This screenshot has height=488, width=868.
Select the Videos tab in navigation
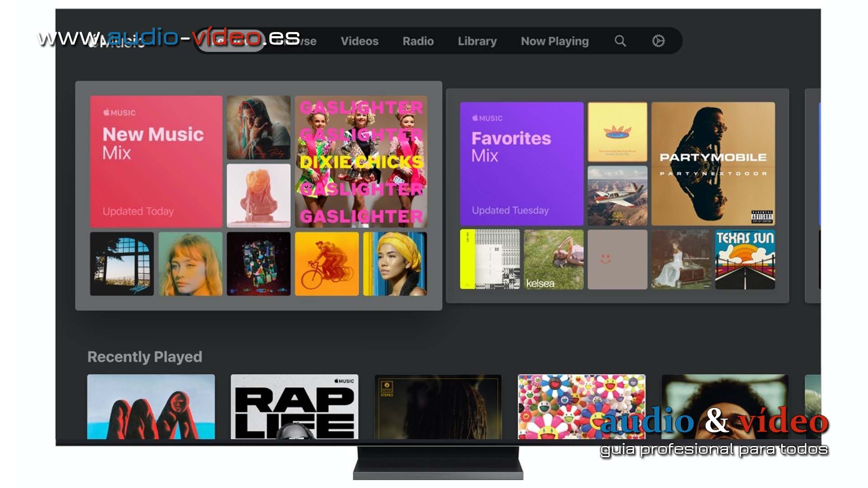click(x=359, y=41)
